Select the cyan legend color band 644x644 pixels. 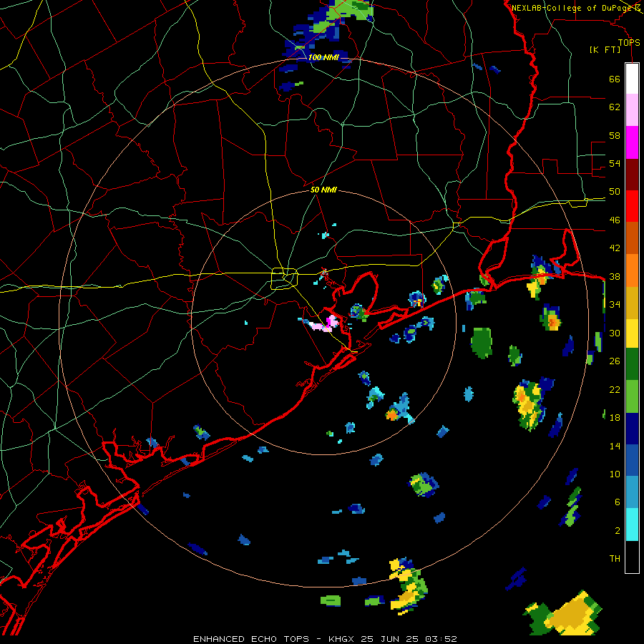pos(632,525)
